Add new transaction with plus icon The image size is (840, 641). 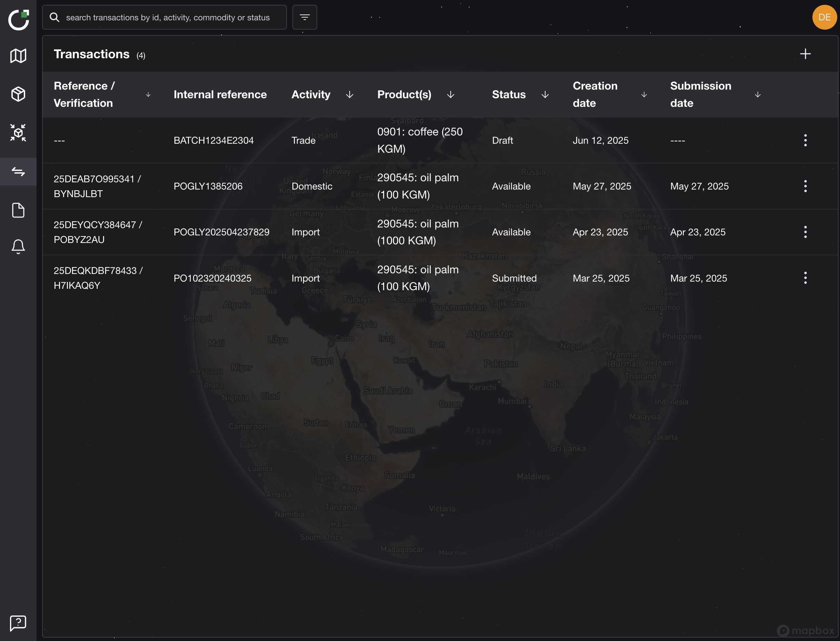click(805, 54)
